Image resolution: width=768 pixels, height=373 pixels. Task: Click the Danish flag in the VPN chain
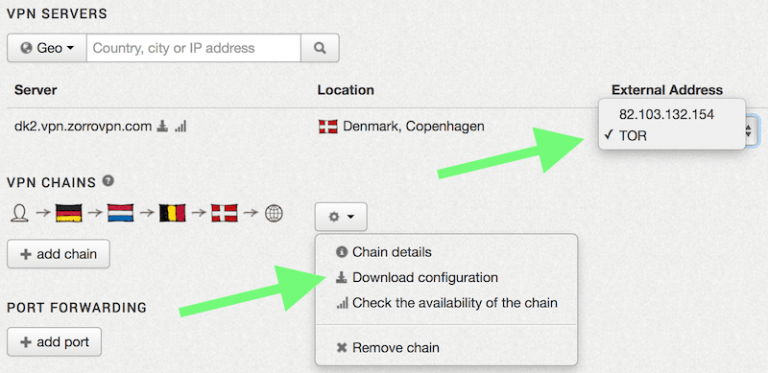(224, 213)
